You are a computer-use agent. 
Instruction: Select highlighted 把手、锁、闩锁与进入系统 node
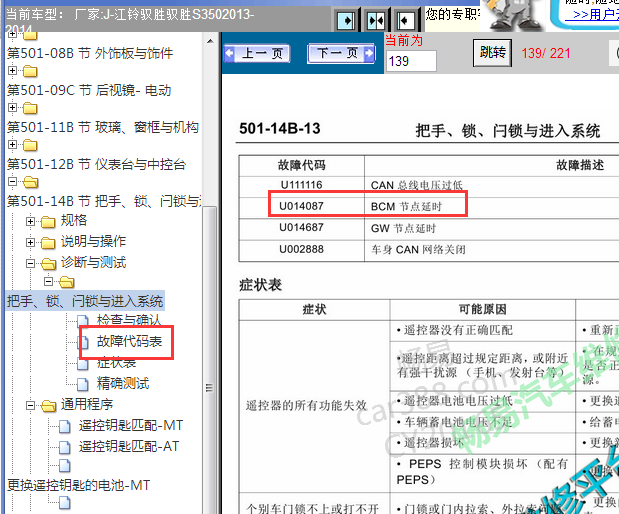pos(85,301)
